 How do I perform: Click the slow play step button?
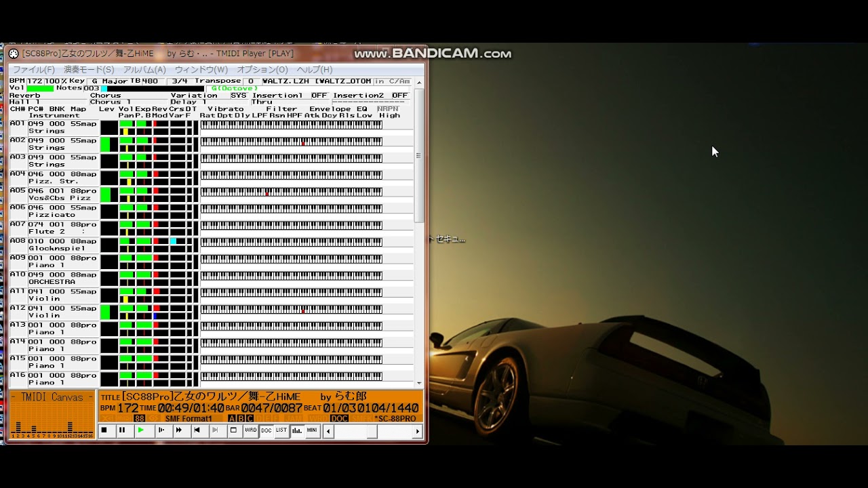[x=160, y=430]
